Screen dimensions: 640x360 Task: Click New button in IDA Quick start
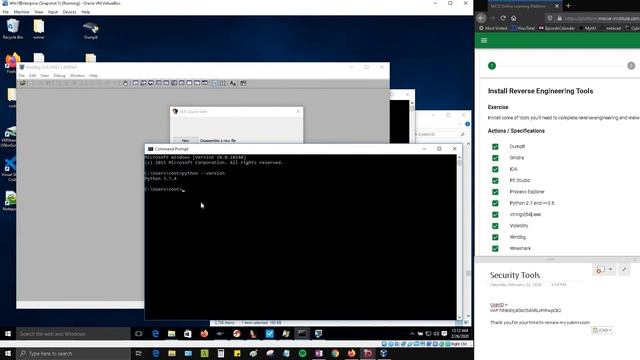[x=185, y=140]
